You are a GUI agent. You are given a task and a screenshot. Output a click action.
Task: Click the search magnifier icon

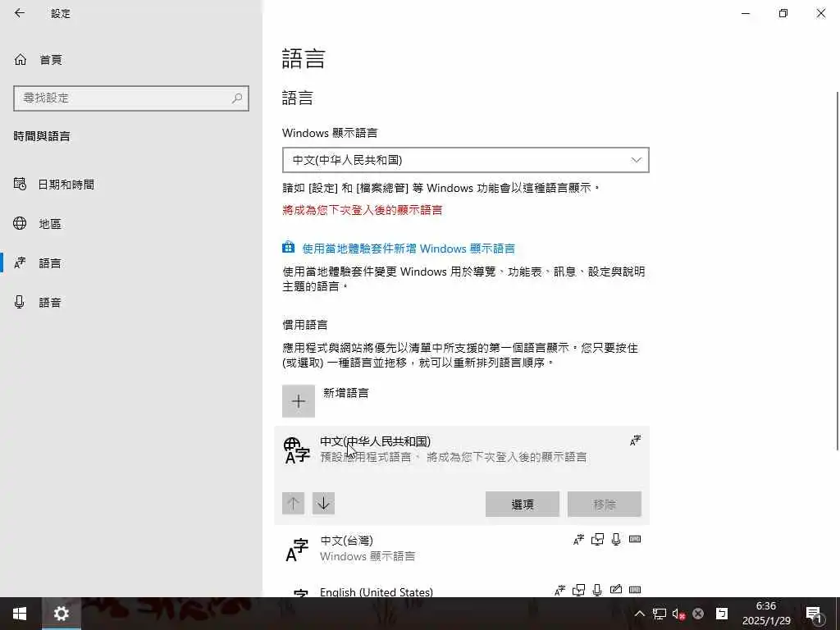tap(237, 98)
